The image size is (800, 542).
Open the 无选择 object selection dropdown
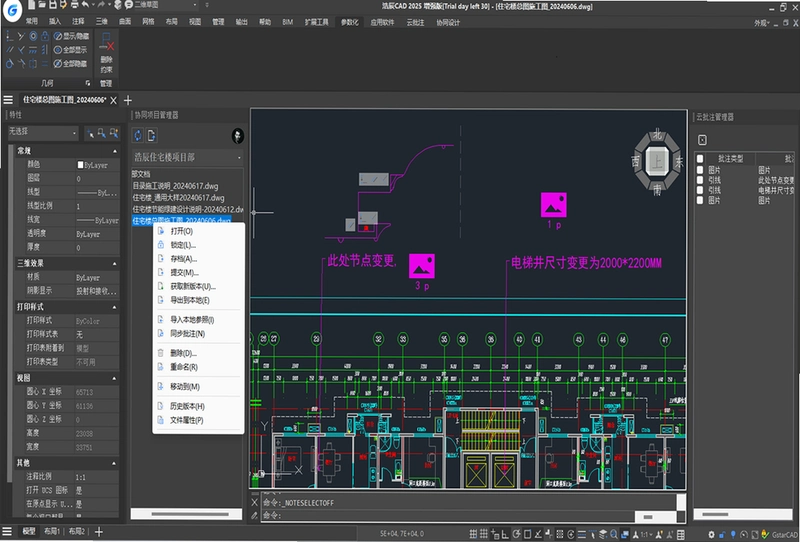43,132
